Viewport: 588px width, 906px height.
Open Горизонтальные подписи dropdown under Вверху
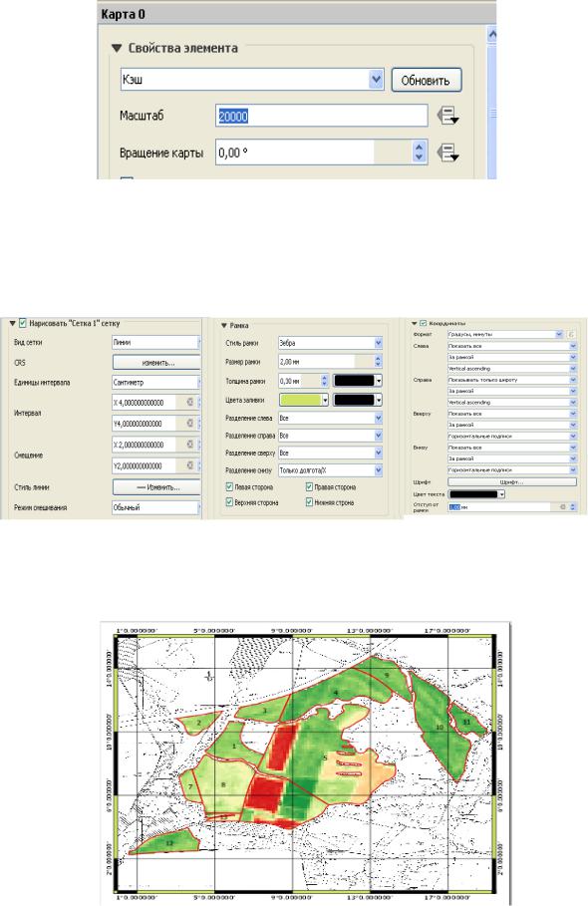point(512,437)
